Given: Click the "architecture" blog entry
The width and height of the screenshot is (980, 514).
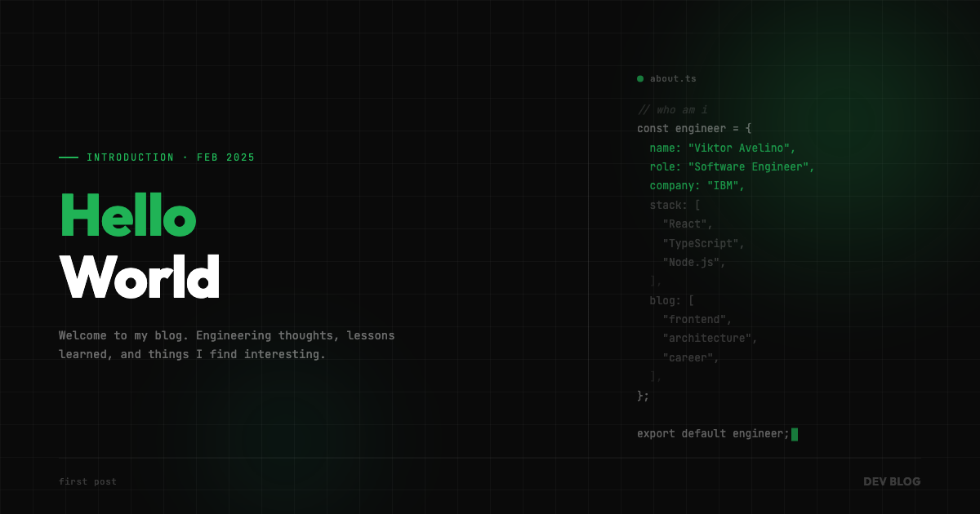Looking at the screenshot, I should (710, 339).
